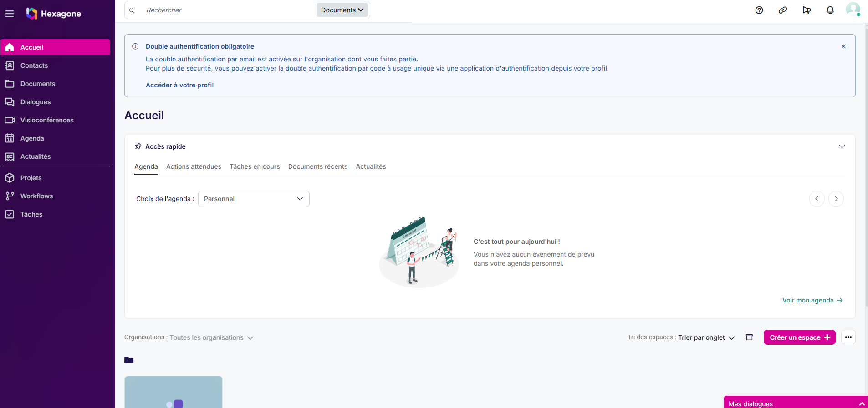Dismiss the double authentication banner
Screen dimensions: 868x408
(x=843, y=46)
